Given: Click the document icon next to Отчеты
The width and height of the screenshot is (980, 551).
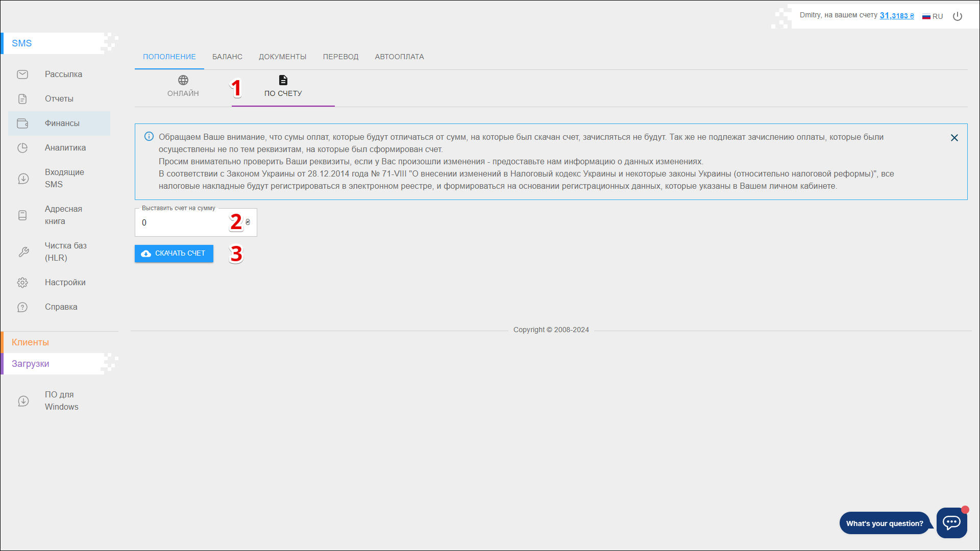Looking at the screenshot, I should 22,99.
